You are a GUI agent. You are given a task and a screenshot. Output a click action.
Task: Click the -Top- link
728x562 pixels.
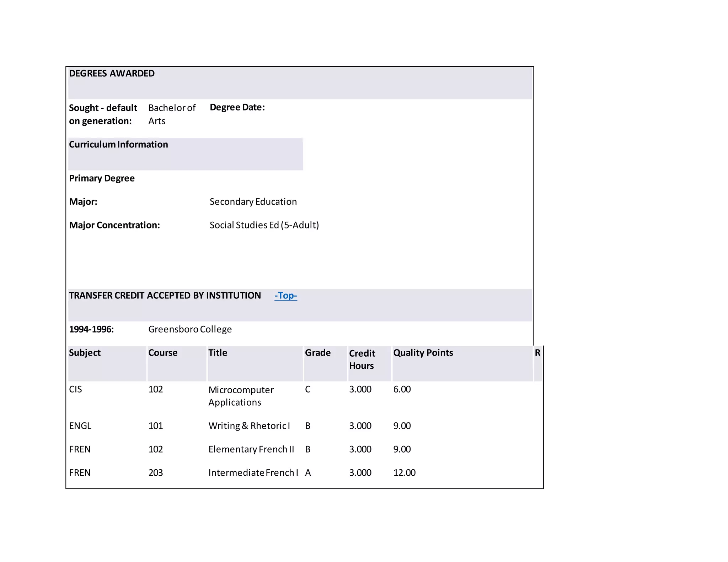(285, 296)
